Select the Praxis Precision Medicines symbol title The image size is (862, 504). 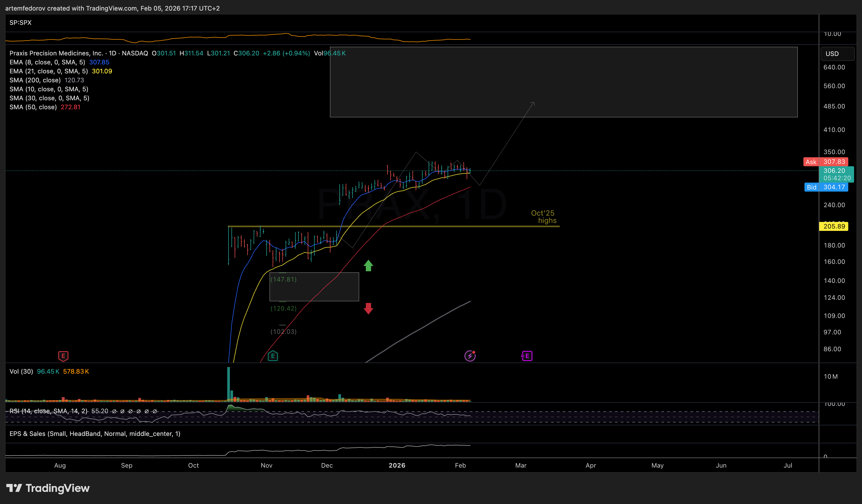[79, 53]
